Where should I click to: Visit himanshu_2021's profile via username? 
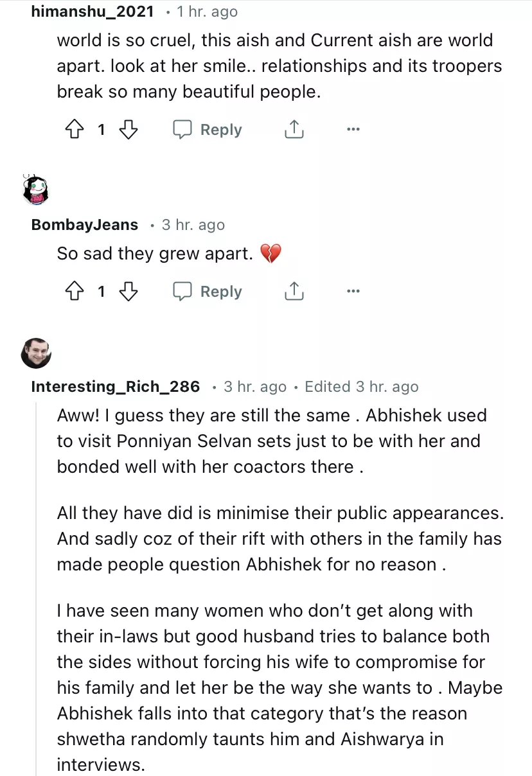(x=93, y=12)
